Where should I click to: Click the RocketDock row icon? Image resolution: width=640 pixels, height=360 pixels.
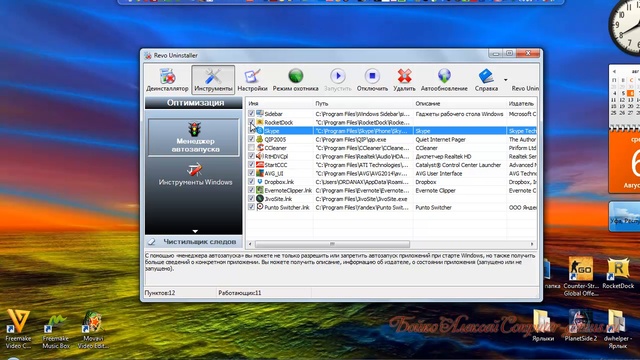(x=260, y=122)
